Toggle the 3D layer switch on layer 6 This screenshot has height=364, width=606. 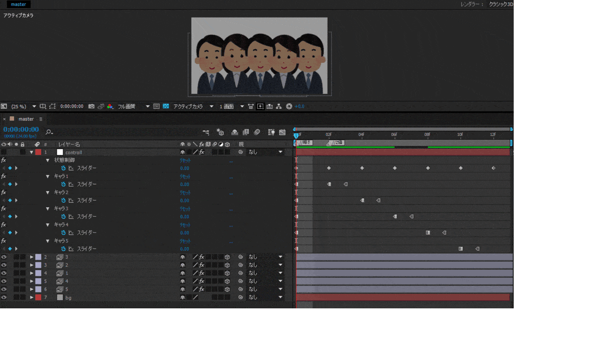(227, 289)
